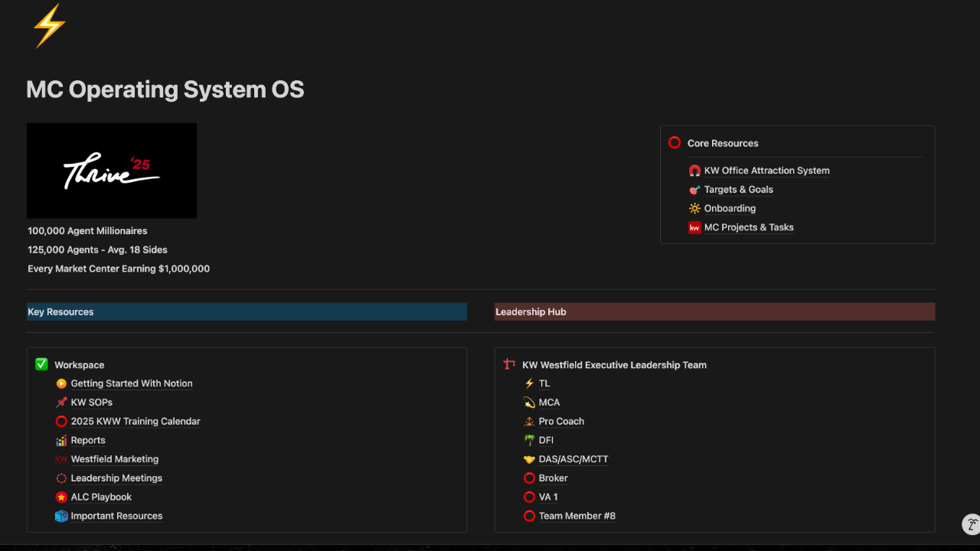The width and height of the screenshot is (980, 551).
Task: Click the star icon beside ALC Playbook
Action: [x=61, y=497]
